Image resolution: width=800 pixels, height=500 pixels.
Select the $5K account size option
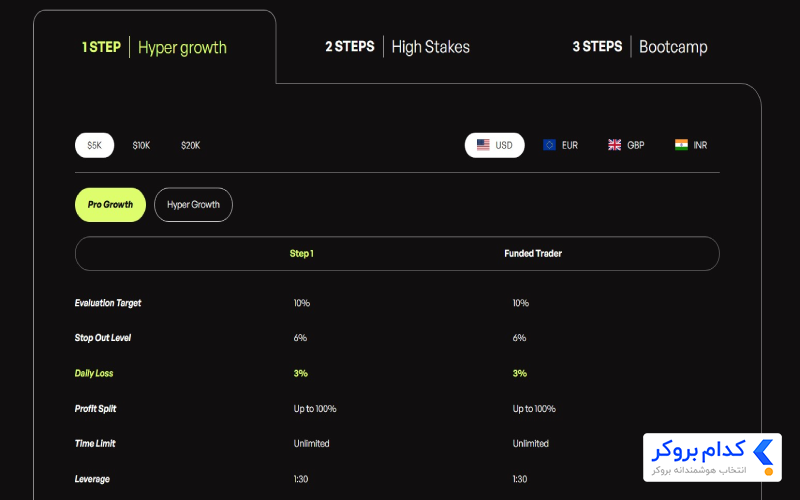pos(94,145)
